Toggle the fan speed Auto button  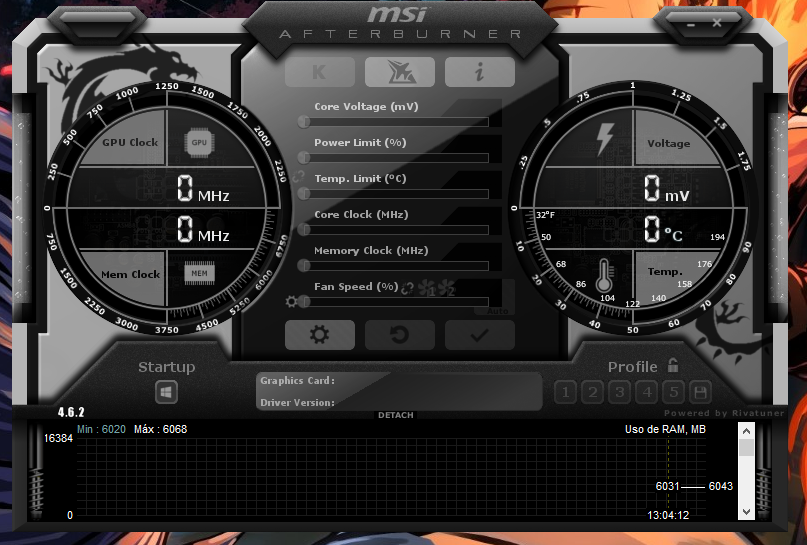click(x=497, y=311)
